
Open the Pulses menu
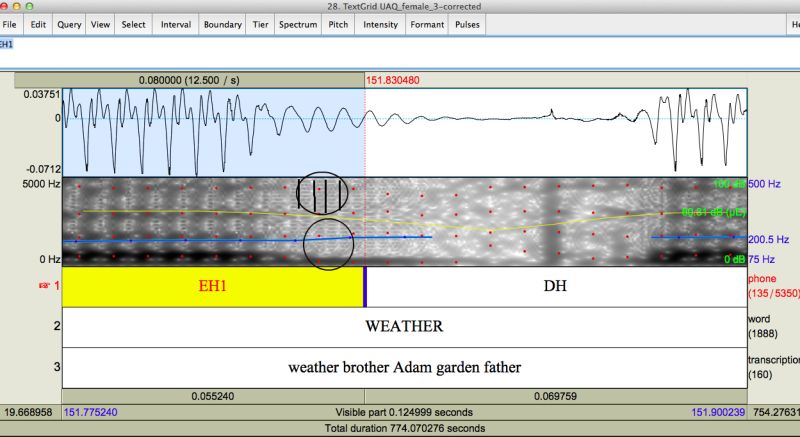pos(467,24)
